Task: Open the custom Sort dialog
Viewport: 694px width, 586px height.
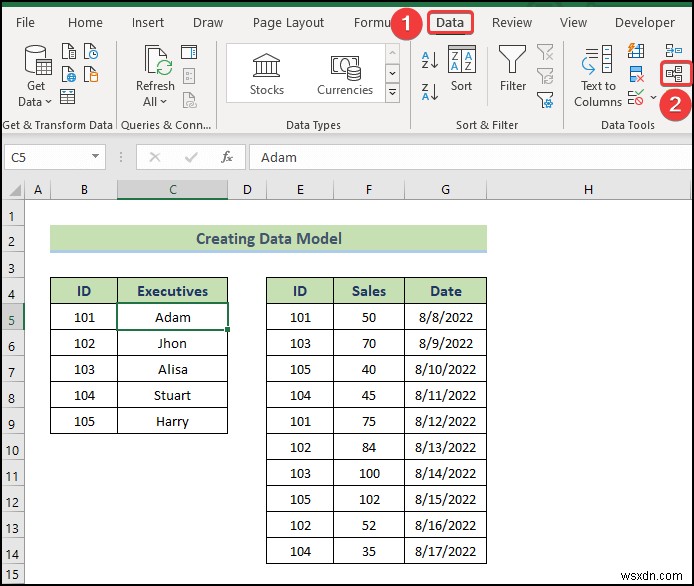Action: pos(462,69)
